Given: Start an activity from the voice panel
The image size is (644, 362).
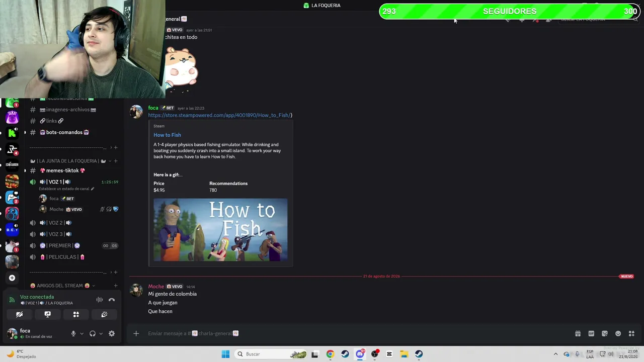Looking at the screenshot, I should pos(76,314).
